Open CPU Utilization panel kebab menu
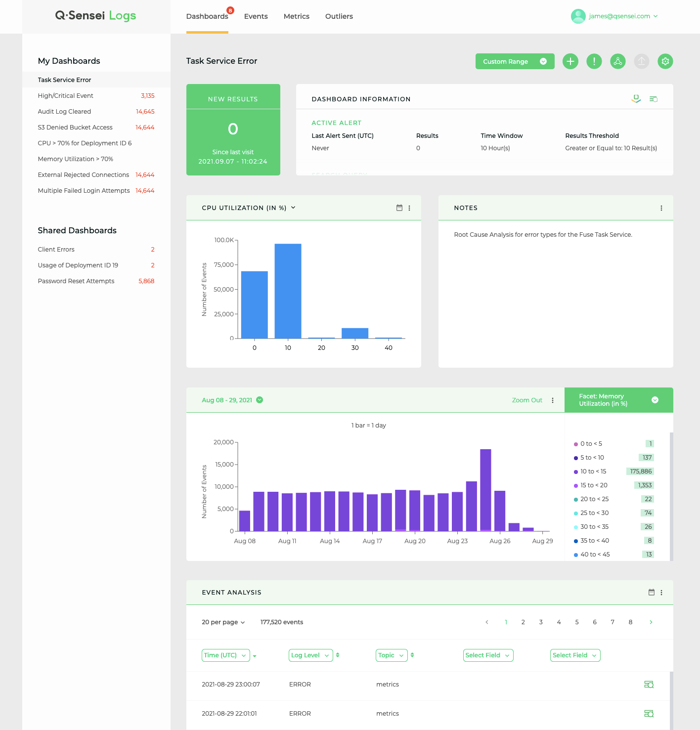 pyautogui.click(x=409, y=208)
